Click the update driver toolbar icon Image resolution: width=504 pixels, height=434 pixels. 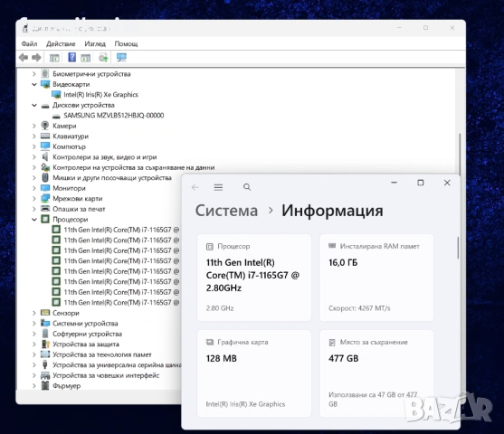pyautogui.click(x=103, y=58)
